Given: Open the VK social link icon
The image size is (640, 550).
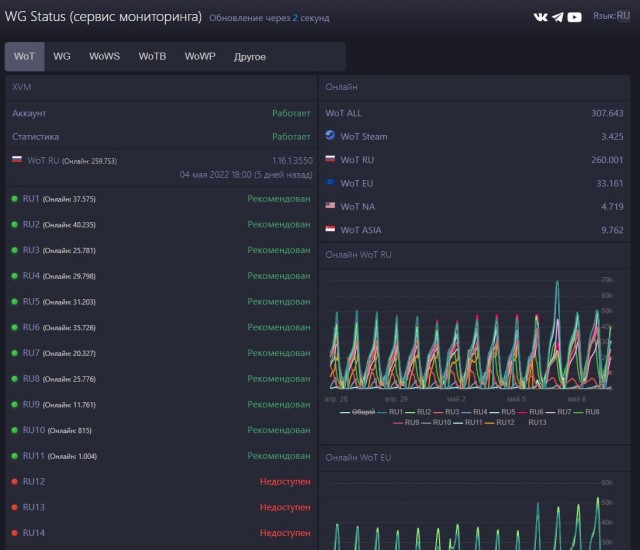Looking at the screenshot, I should (x=540, y=17).
